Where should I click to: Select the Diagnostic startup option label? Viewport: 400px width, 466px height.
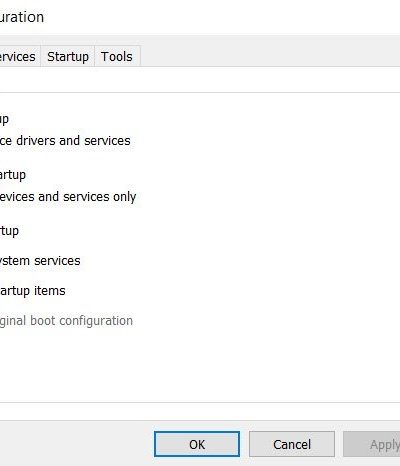click(13, 175)
